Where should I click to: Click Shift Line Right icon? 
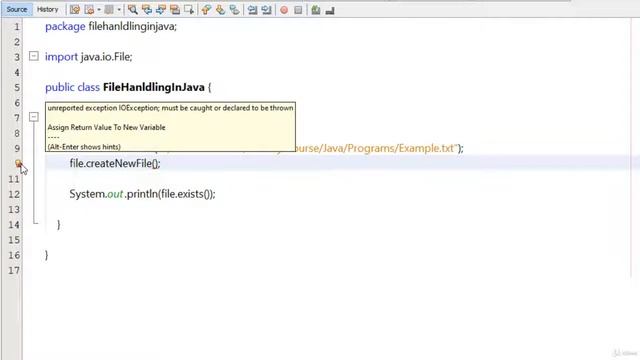click(267, 10)
